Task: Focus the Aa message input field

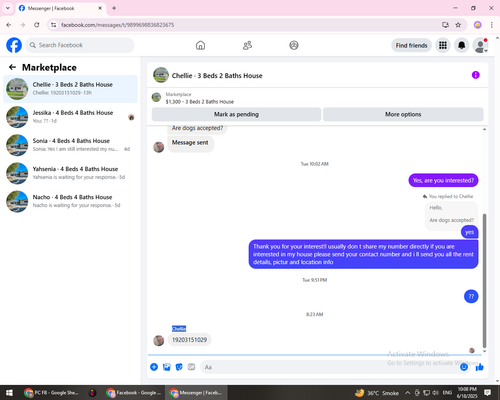Action: 330,367
